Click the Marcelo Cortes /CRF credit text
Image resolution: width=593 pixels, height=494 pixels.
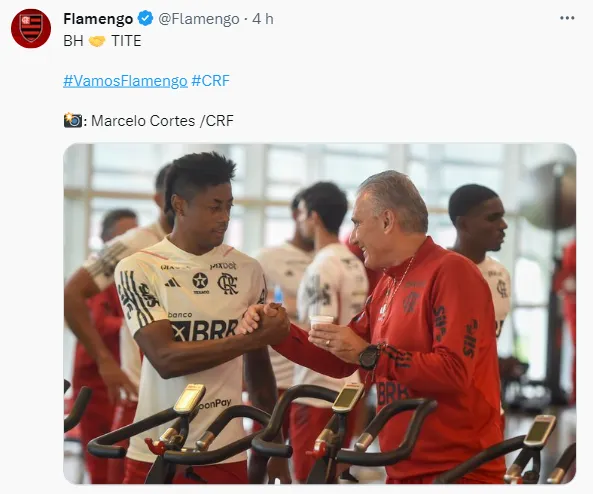coord(162,121)
